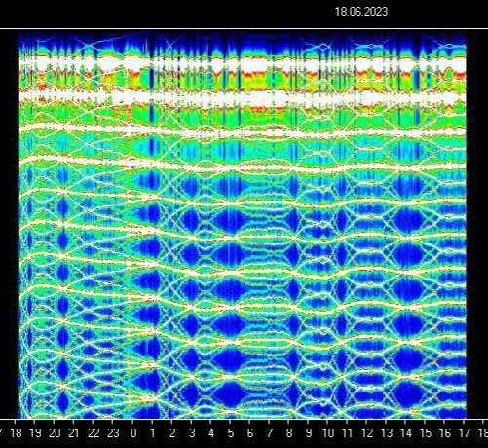The image size is (488, 448).
Task: Click the hour 1 axis label
Action: [153, 433]
